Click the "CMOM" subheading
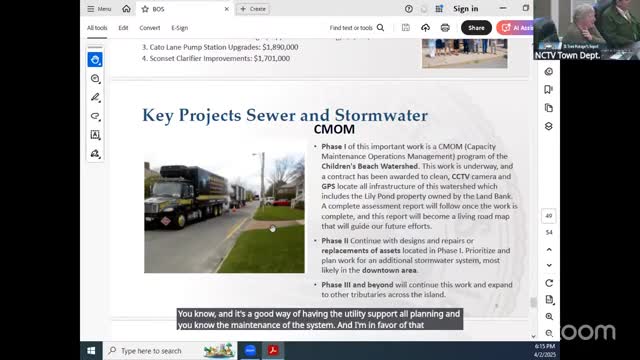The width and height of the screenshot is (640, 360). point(334,129)
